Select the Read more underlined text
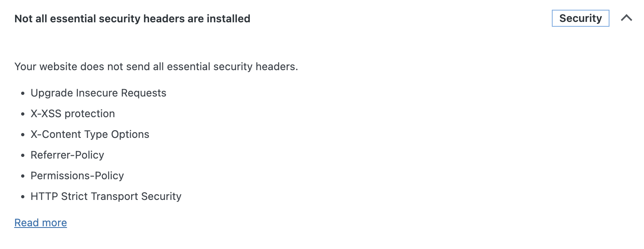 41,222
